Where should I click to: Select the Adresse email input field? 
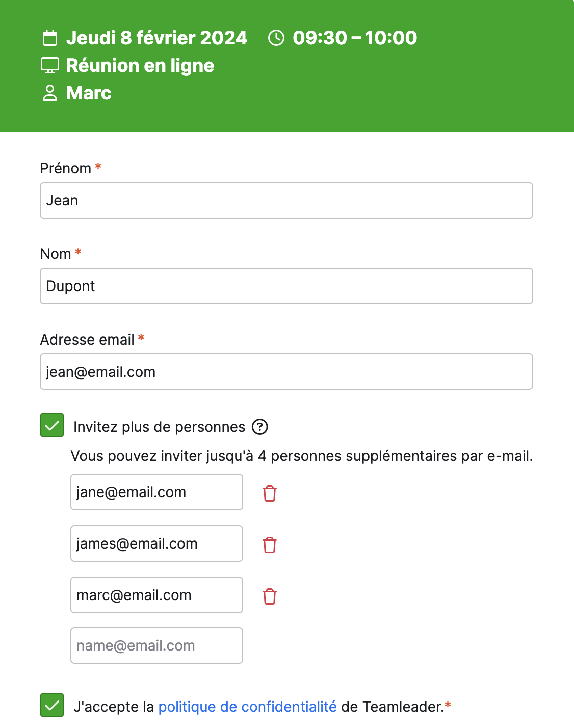coord(286,372)
